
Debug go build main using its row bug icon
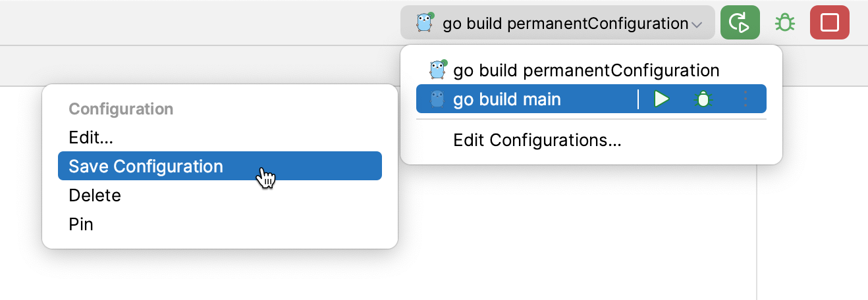[703, 99]
